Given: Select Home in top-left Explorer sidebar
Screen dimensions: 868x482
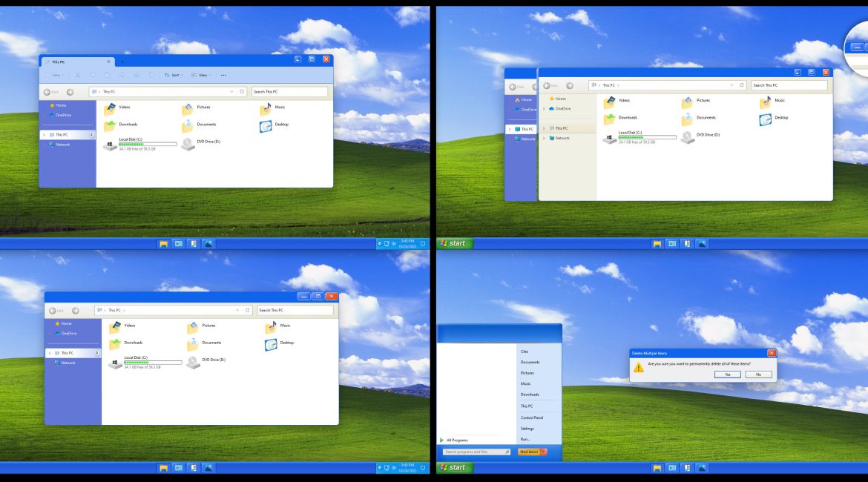Looking at the screenshot, I should (58, 105).
